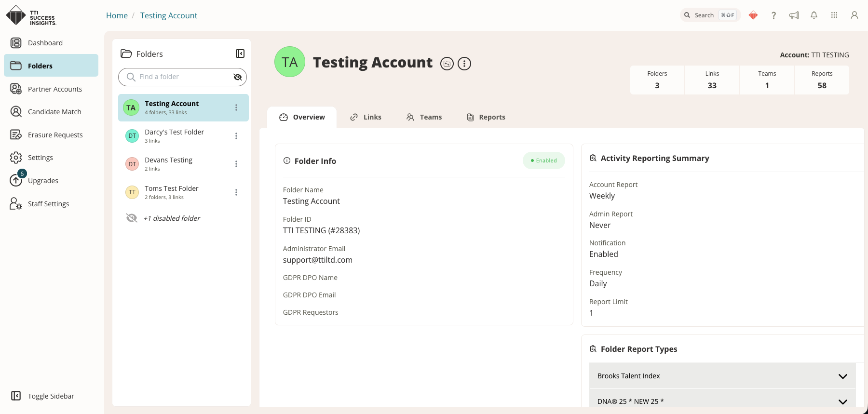The image size is (868, 414).
Task: Open options menu for Testing Account folder
Action: tap(236, 107)
